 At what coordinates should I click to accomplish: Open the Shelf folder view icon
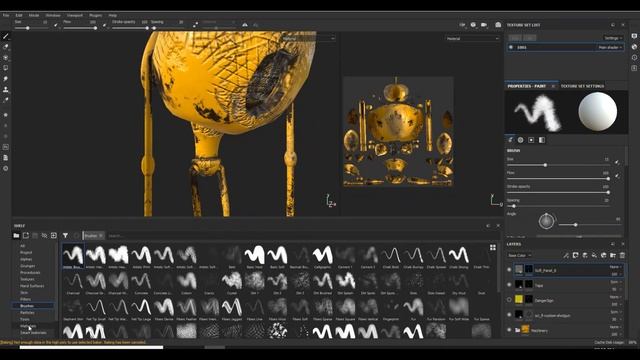pyautogui.click(x=16, y=236)
